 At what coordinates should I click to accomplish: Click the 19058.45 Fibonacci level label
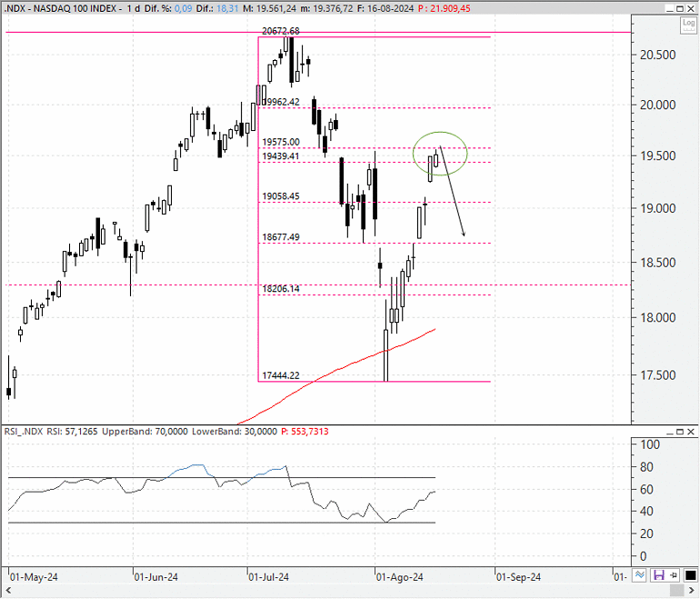pyautogui.click(x=281, y=196)
